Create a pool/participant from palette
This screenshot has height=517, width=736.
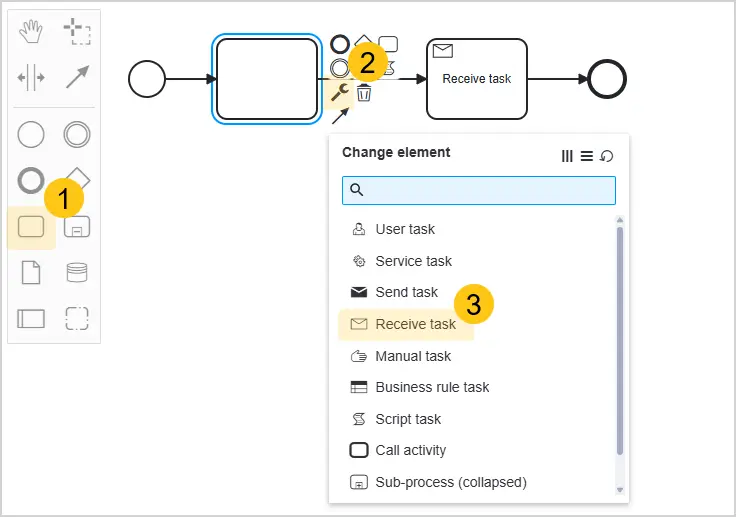(x=31, y=318)
